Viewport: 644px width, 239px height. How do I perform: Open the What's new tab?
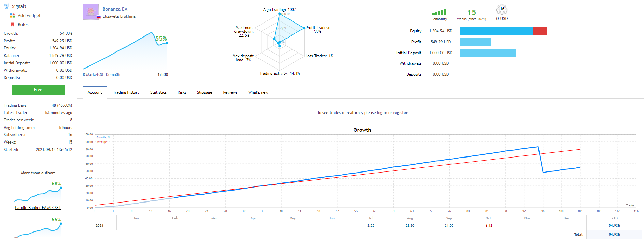tap(258, 92)
